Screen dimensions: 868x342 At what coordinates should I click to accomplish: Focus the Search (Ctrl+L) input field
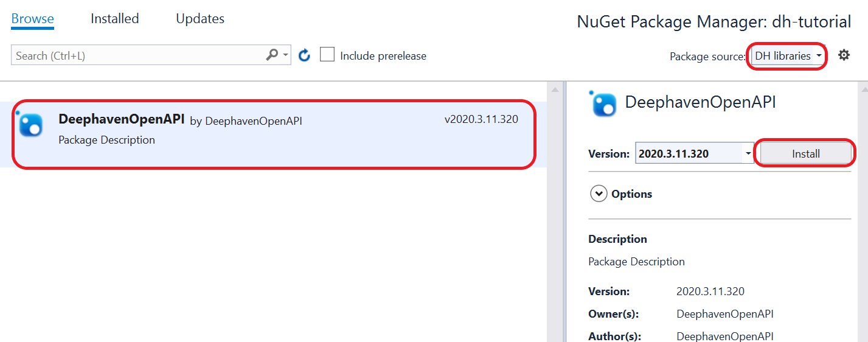pyautogui.click(x=137, y=55)
